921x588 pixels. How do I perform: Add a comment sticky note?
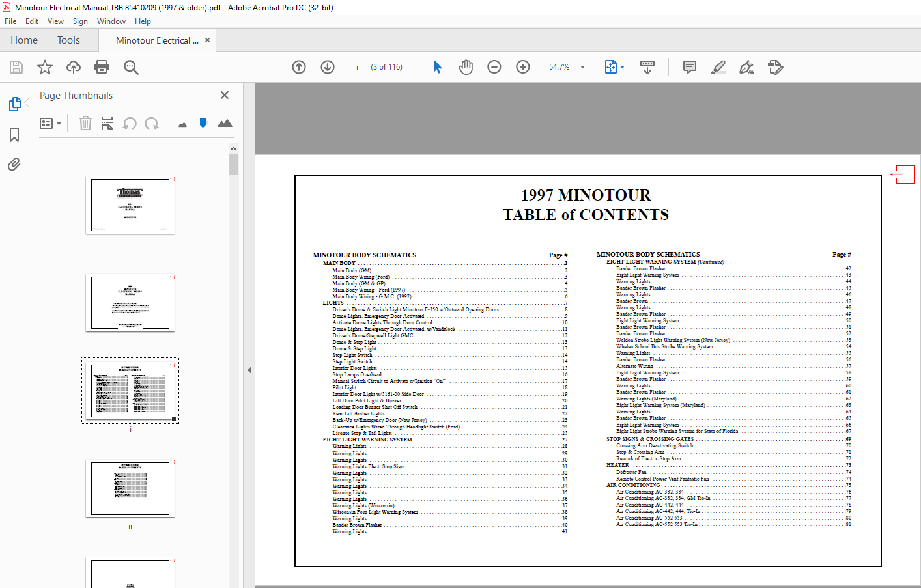pos(690,67)
